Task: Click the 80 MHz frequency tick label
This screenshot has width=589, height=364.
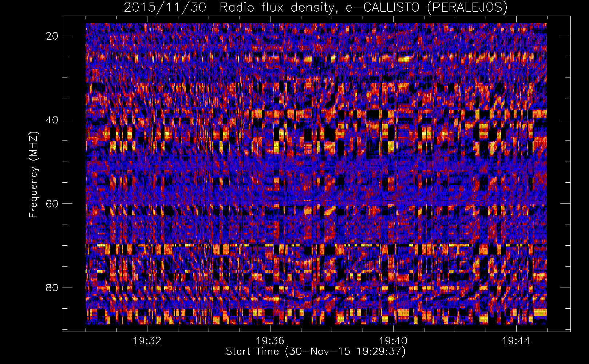Action: [52, 288]
